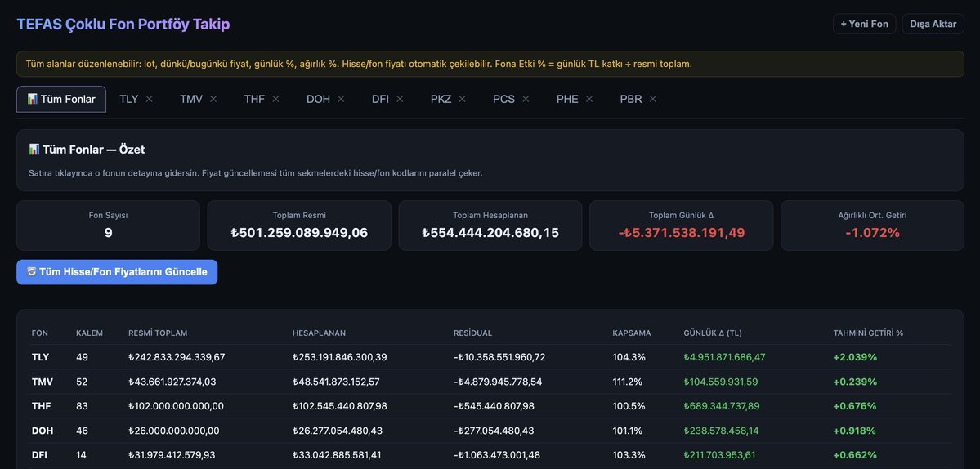This screenshot has width=980, height=469.
Task: Click Tüm Hisse/Fon Fiyatlarını Güncelle button
Action: (117, 272)
